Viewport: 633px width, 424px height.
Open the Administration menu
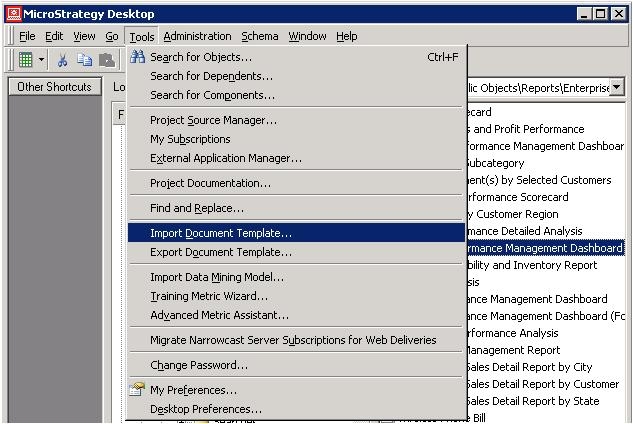(x=197, y=36)
